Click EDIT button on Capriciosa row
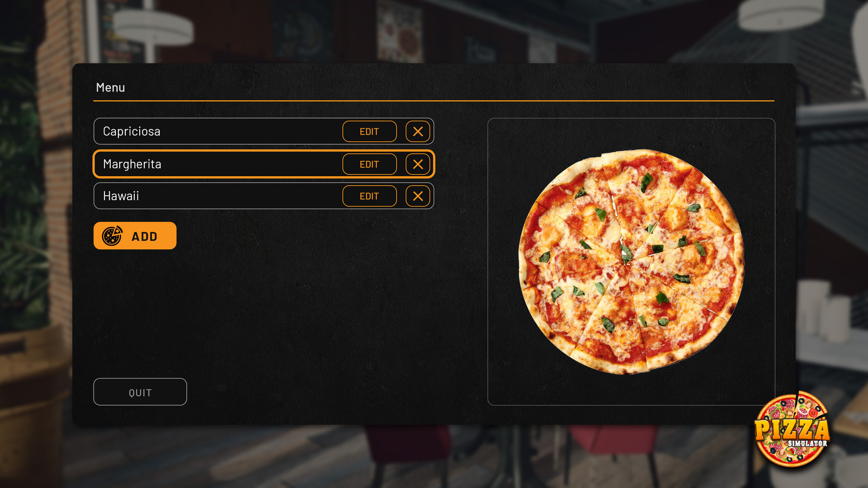The width and height of the screenshot is (868, 488). point(368,131)
